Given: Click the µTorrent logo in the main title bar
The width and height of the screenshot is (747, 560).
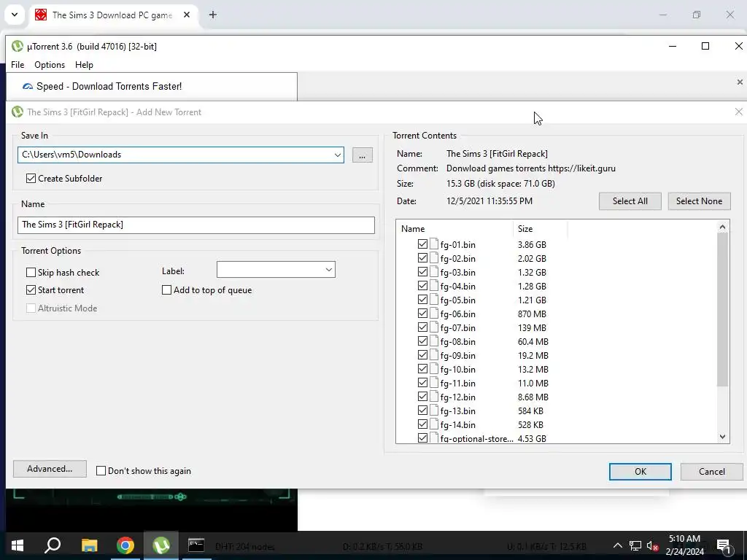Looking at the screenshot, I should coord(18,46).
